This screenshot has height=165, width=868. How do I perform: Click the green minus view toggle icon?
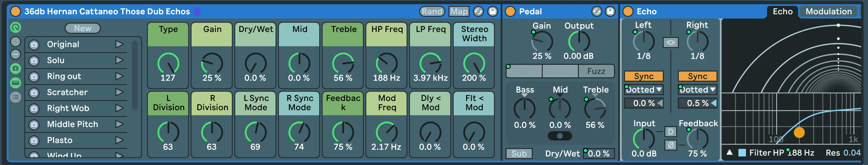(x=16, y=83)
